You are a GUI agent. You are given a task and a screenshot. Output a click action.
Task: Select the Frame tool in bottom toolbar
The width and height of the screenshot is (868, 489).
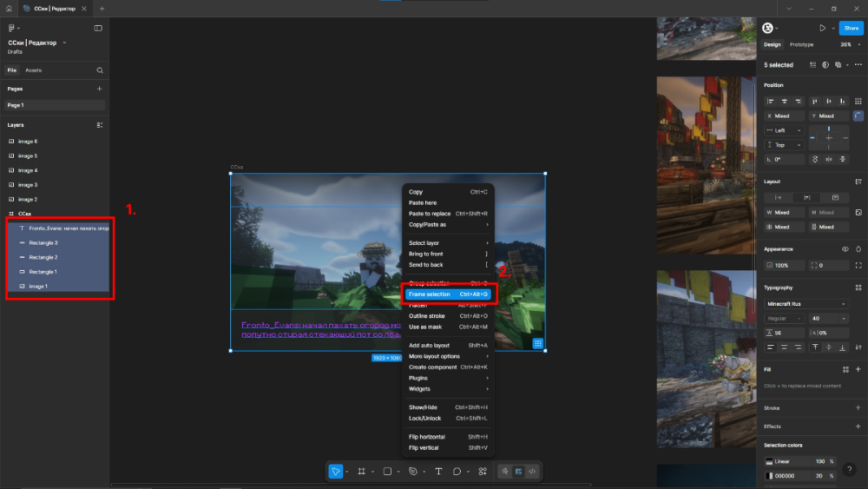362,472
